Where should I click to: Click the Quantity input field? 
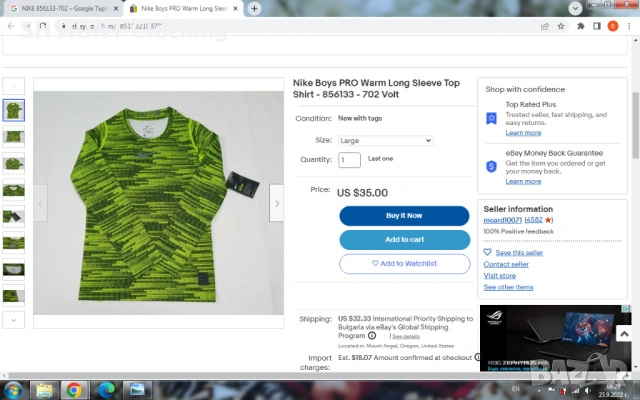pos(349,160)
